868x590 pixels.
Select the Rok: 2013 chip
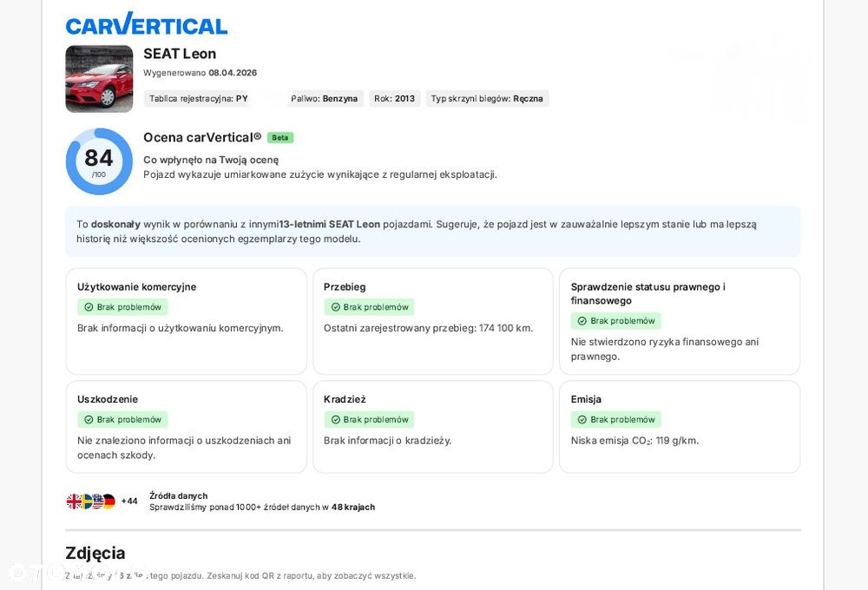(394, 99)
